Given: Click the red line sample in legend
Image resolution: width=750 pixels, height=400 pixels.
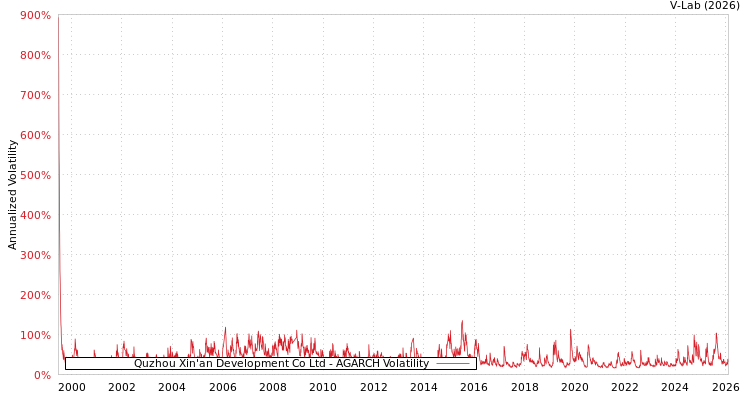Looking at the screenshot, I should coord(453,364).
